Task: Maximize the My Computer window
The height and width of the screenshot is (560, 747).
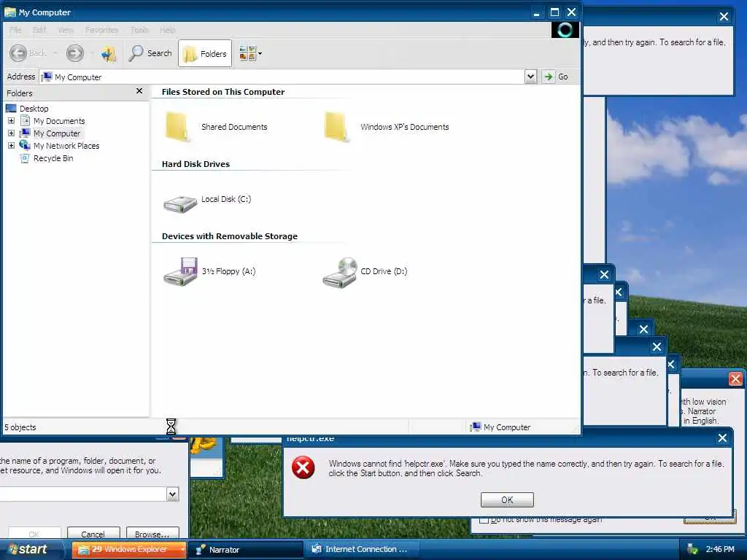Action: (554, 12)
